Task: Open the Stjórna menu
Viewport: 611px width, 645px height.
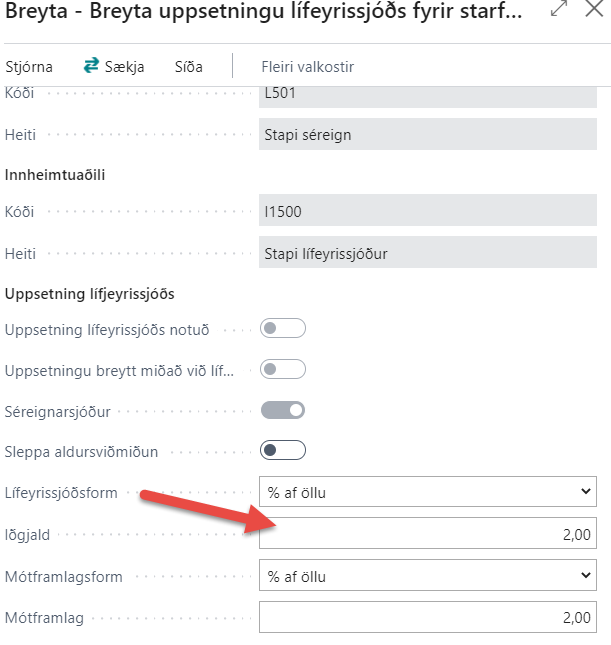Action: [x=29, y=67]
